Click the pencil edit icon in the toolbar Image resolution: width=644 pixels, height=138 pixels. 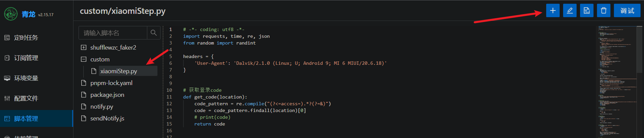tap(570, 10)
